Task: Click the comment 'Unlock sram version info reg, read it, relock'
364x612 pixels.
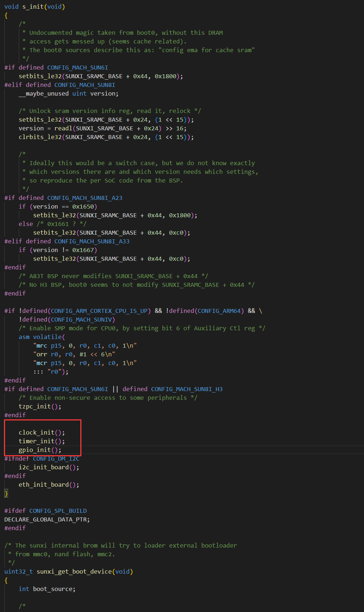Action: tap(110, 111)
